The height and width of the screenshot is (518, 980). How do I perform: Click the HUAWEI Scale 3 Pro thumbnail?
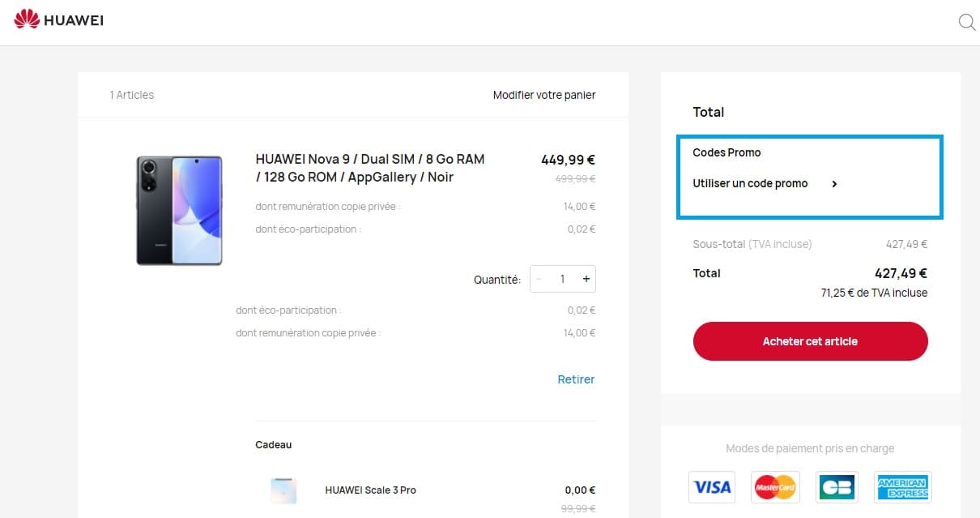[x=283, y=490]
